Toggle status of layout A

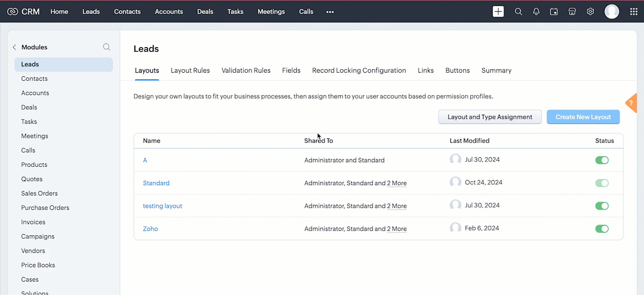coord(601,160)
